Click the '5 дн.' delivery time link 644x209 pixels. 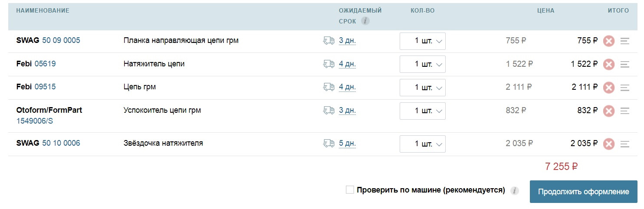[x=347, y=144]
